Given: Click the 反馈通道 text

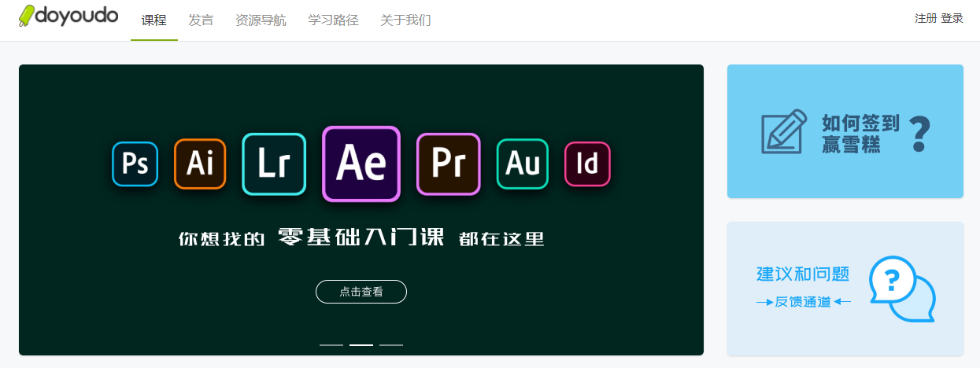Looking at the screenshot, I should pyautogui.click(x=803, y=301).
